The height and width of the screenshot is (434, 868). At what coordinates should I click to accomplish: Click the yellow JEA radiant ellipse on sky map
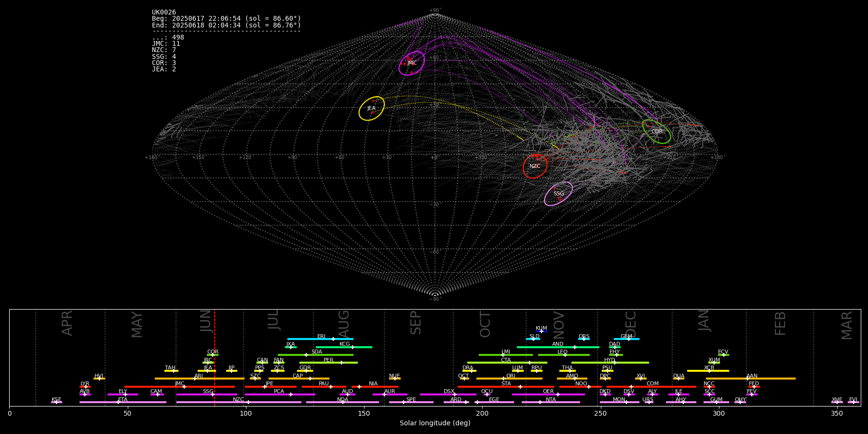tap(372, 108)
